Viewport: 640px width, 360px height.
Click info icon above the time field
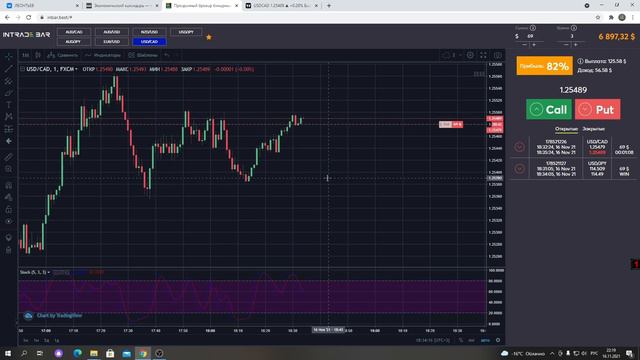coord(574,28)
